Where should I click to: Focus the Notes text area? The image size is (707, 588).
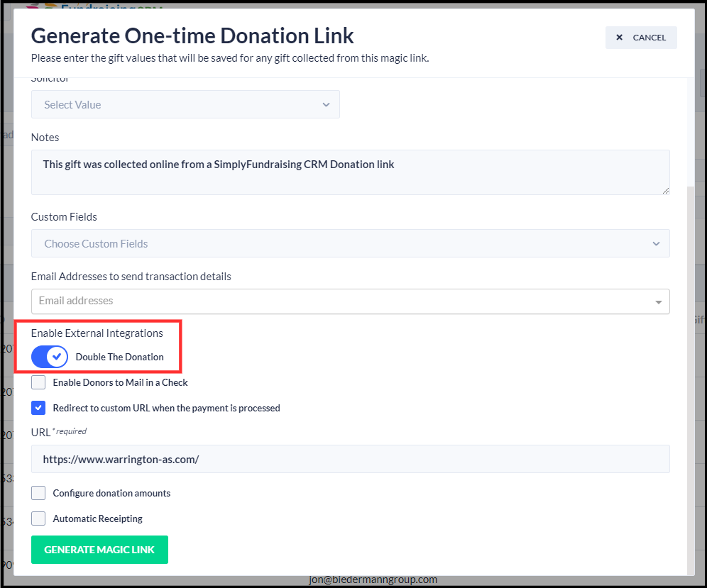pyautogui.click(x=349, y=172)
